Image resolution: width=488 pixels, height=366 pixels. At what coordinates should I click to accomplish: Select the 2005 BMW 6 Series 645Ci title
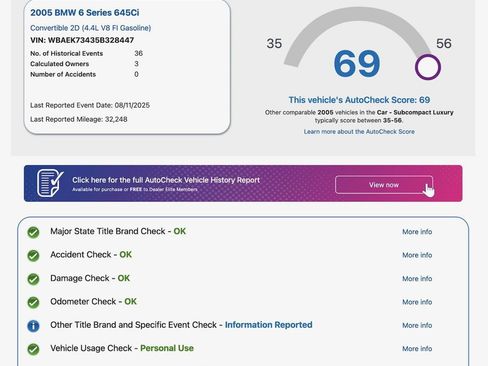(x=85, y=13)
